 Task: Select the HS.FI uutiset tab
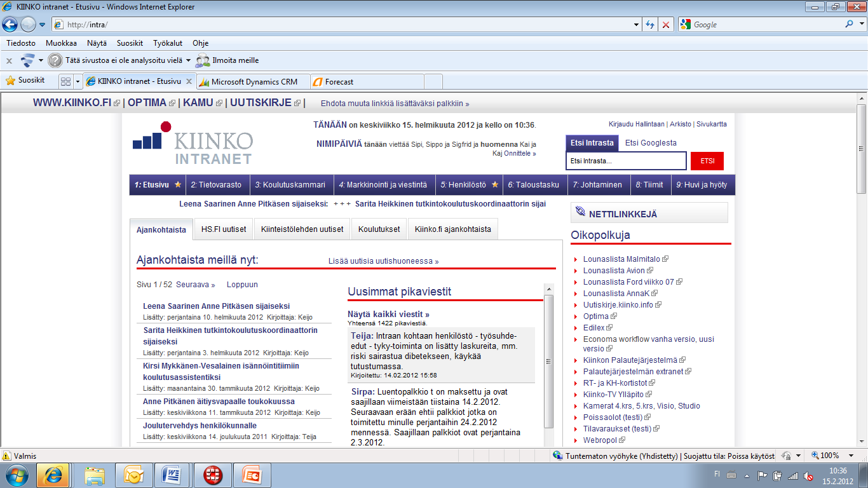point(224,229)
